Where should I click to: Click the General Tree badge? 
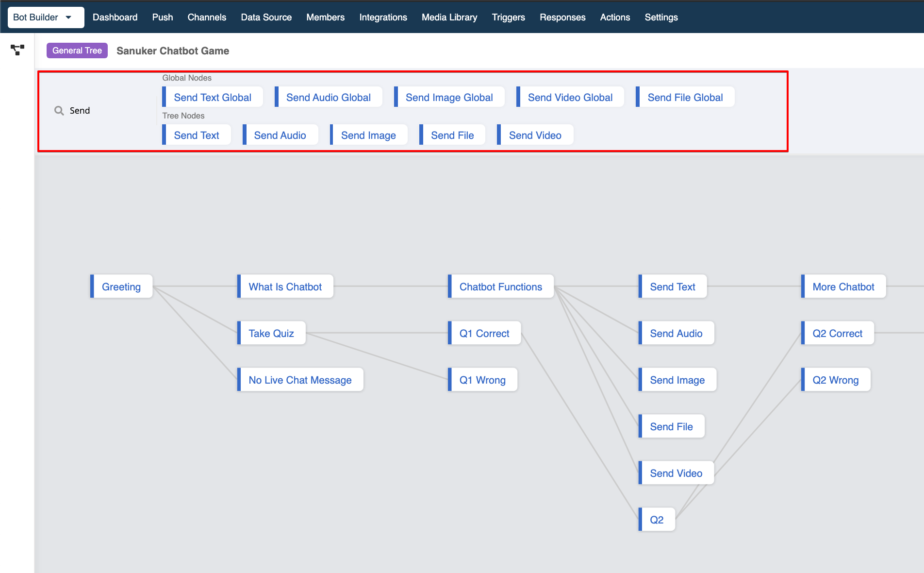77,51
